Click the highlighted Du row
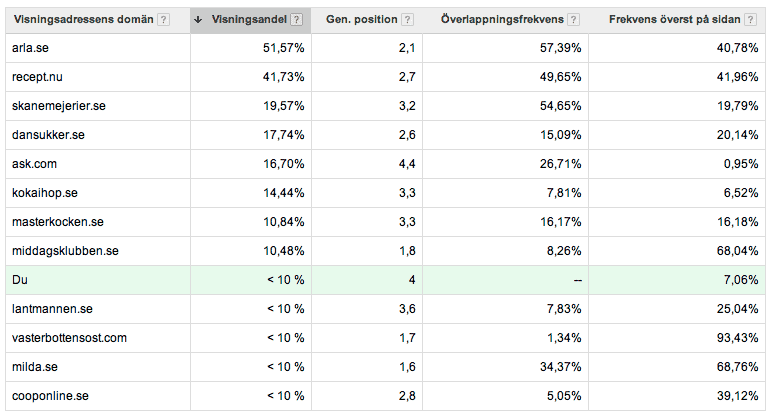 pos(20,280)
